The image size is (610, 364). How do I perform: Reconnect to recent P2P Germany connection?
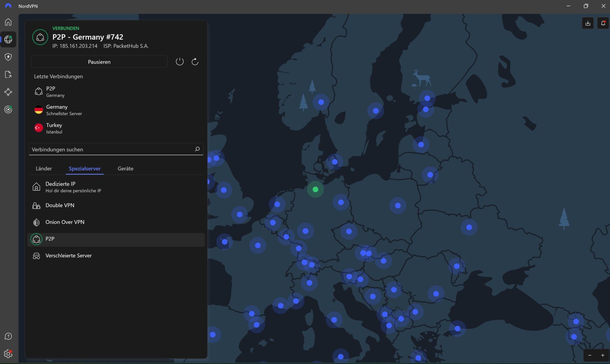point(116,92)
